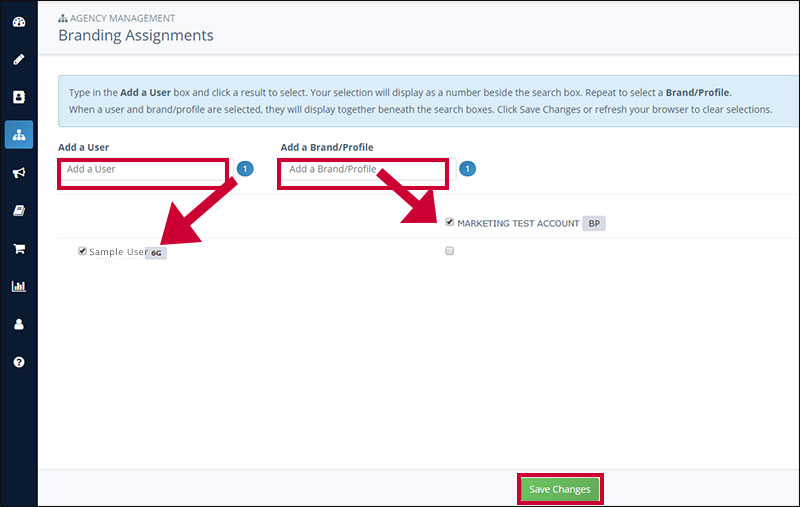Click the Add a User search box
800x507 pixels.
(145, 169)
